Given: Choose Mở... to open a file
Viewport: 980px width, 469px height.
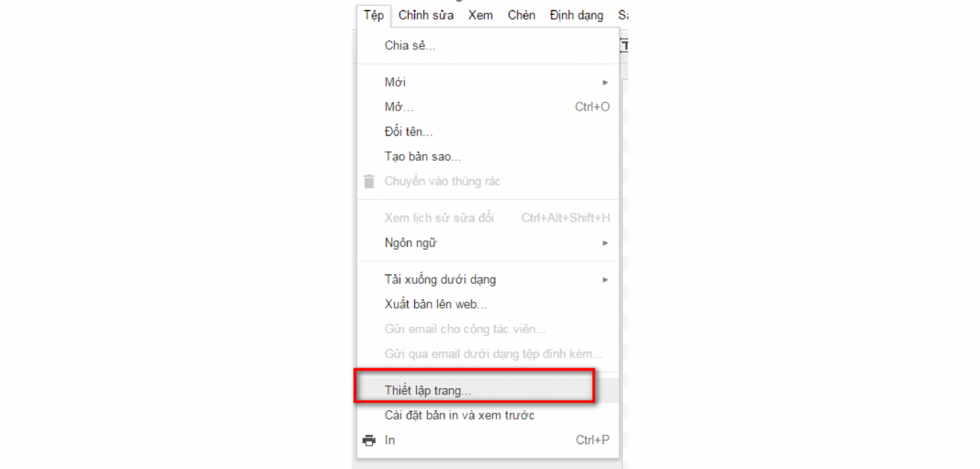Looking at the screenshot, I should [488, 107].
